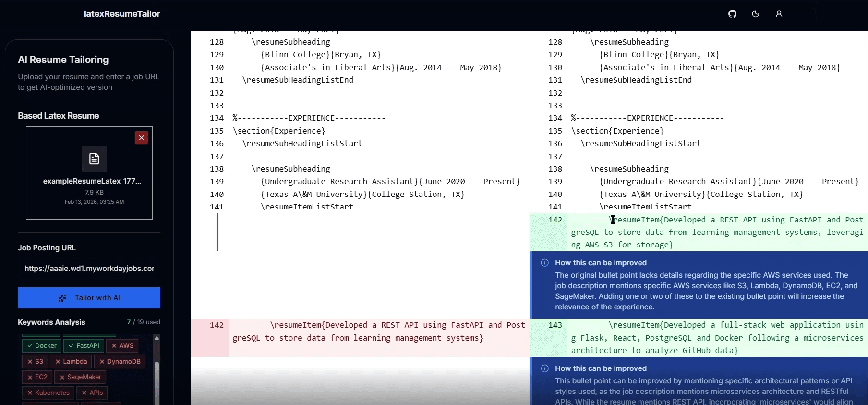Viewport: 868px width, 405px height.
Task: Click removed line number 142 in left pane
Action: point(217,325)
